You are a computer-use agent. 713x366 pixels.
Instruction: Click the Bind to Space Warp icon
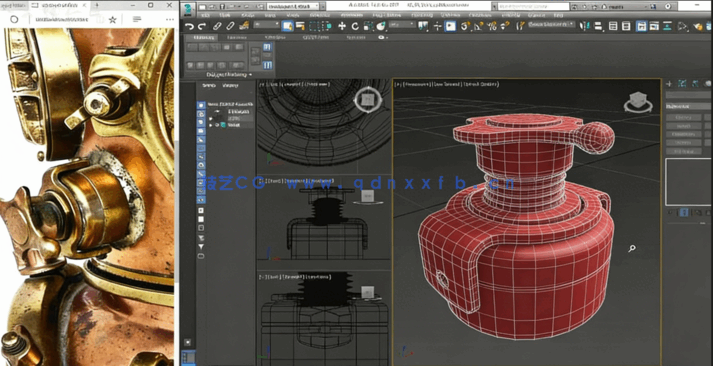pos(244,25)
